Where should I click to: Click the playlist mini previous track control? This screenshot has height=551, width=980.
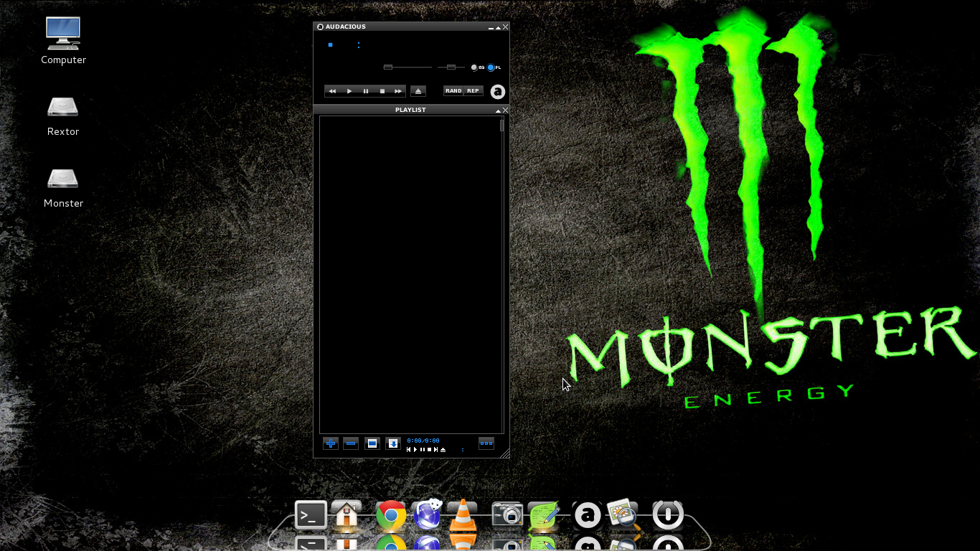[x=409, y=450]
